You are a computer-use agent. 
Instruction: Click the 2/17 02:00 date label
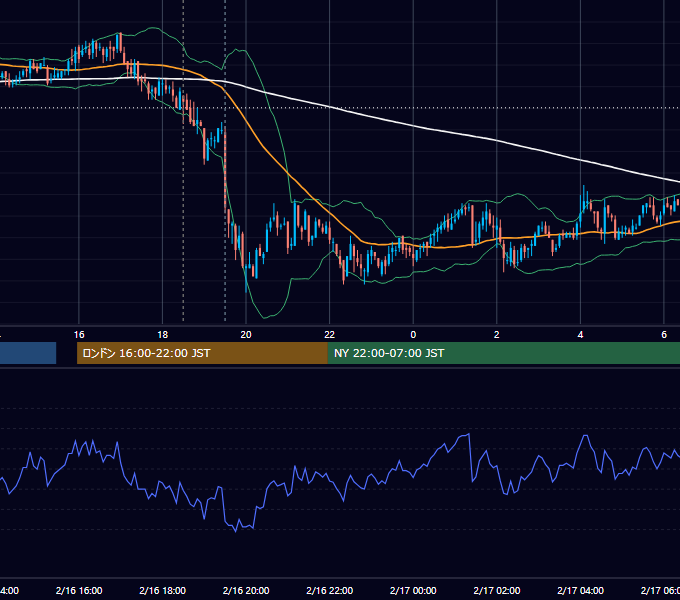coord(497,590)
